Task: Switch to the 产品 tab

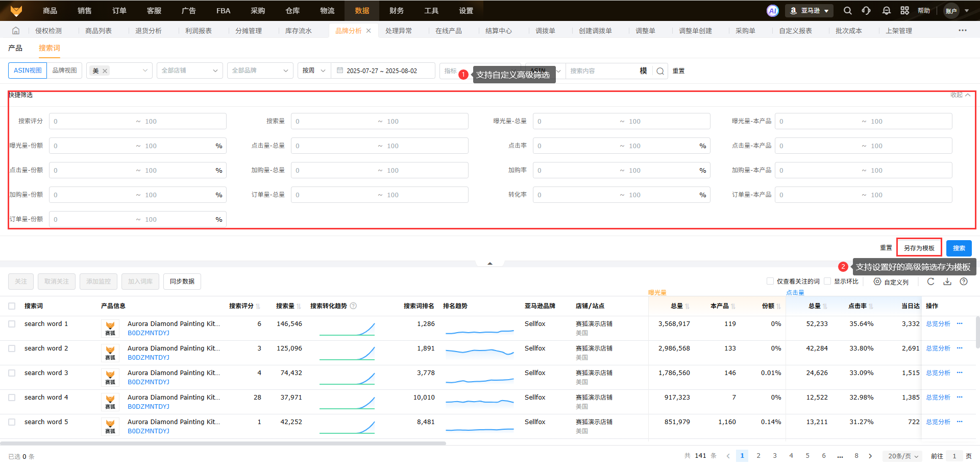Action: (15, 48)
